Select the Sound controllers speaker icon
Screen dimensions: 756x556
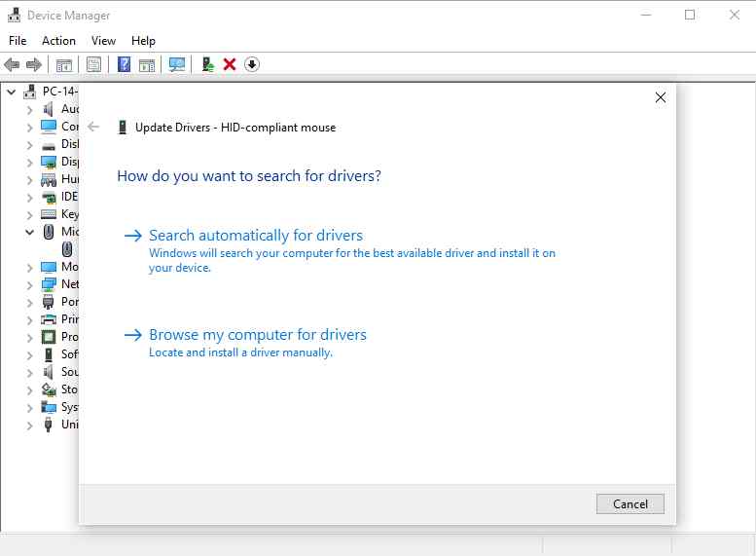tap(49, 372)
